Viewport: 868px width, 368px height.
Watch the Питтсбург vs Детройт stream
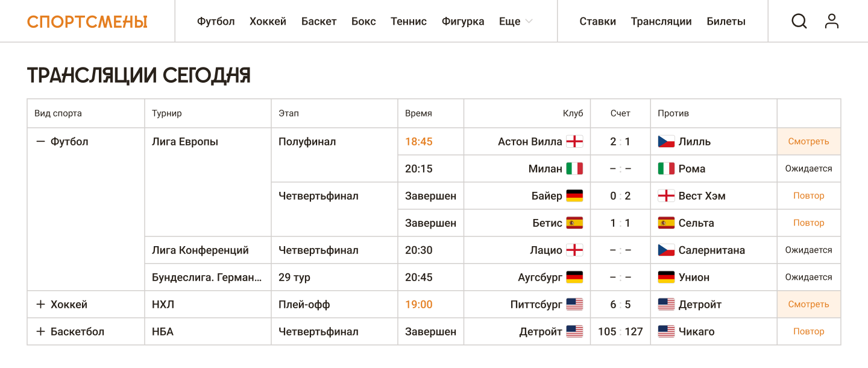pos(808,305)
